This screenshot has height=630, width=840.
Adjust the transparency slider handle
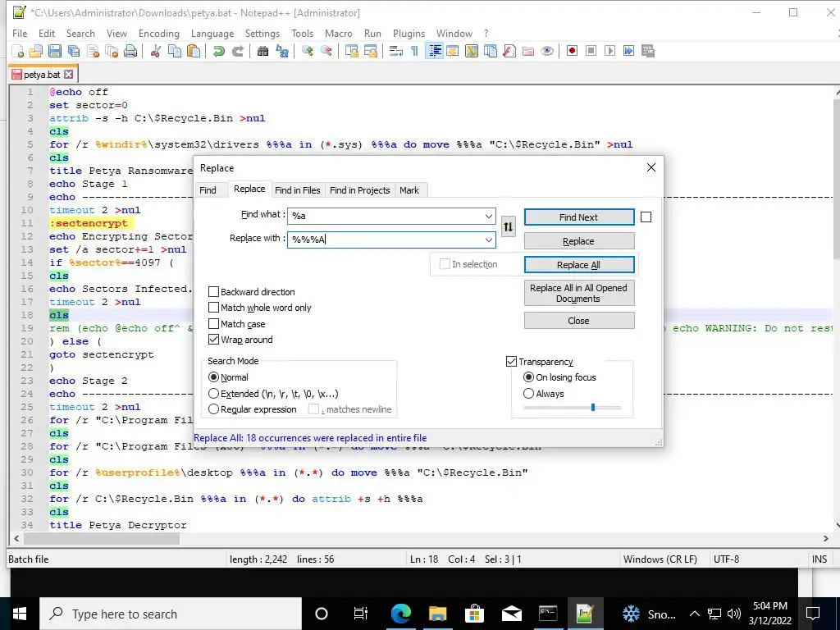click(593, 407)
